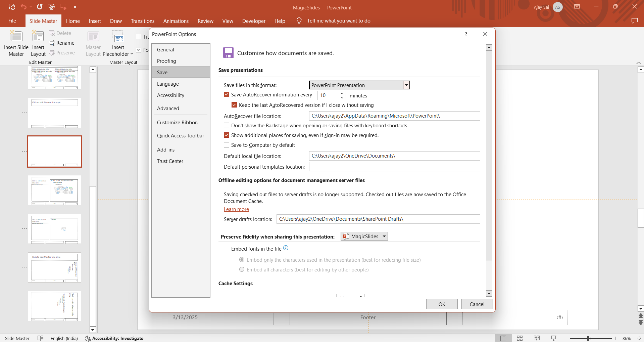Click the Insert Layout icon
This screenshot has width=644, height=342.
tap(38, 37)
